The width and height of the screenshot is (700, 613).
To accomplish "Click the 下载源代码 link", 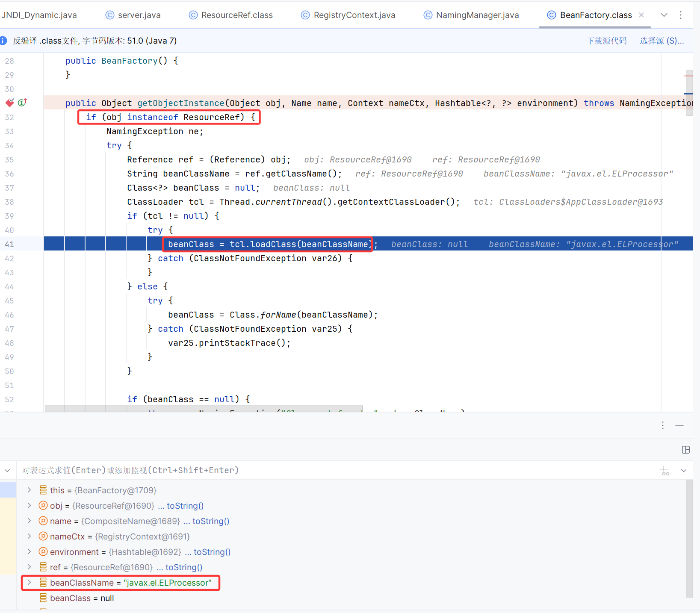I will click(607, 41).
